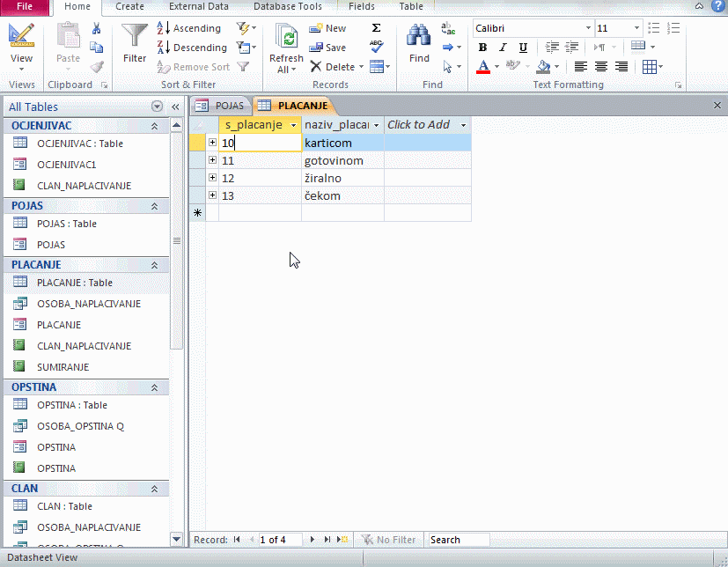This screenshot has height=567, width=728.
Task: Select the cell containing gotovinom
Action: pos(342,160)
